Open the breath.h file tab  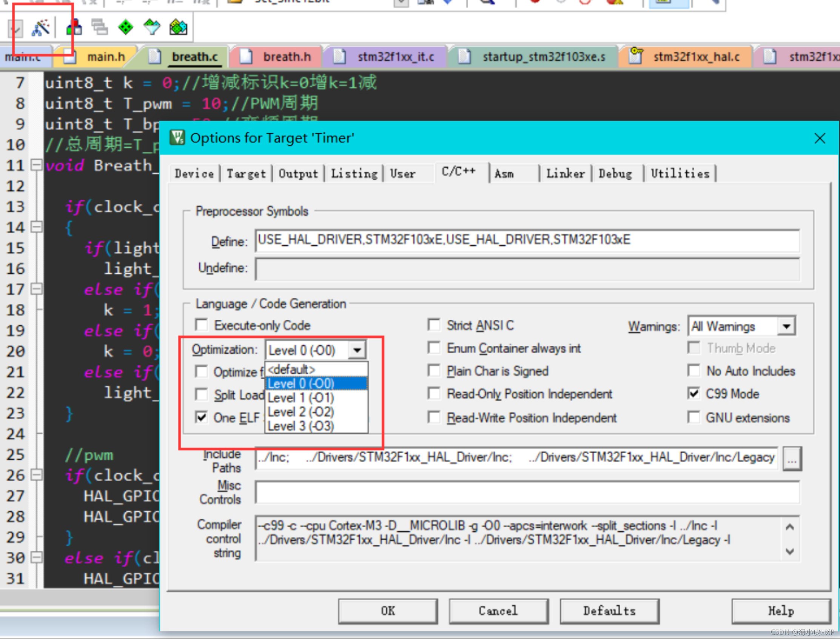(x=287, y=57)
